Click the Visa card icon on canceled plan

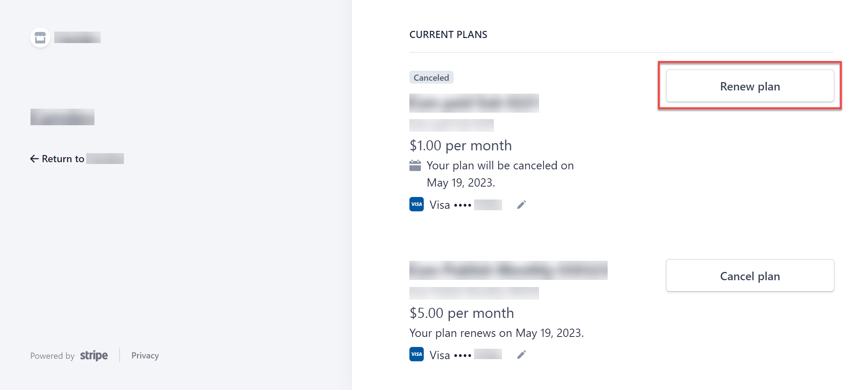pyautogui.click(x=417, y=205)
